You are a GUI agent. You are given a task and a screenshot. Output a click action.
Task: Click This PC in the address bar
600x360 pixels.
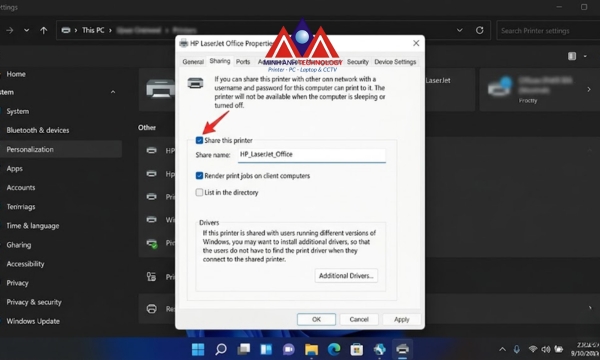(x=93, y=30)
